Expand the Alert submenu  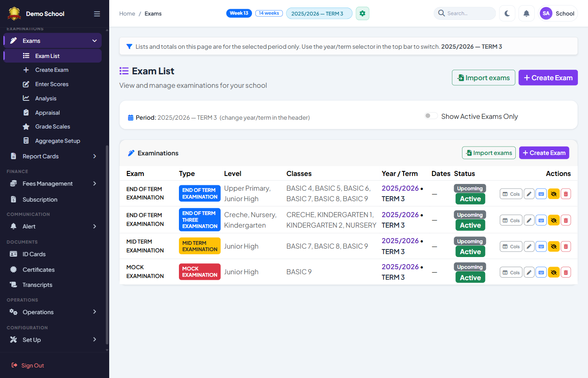(52, 226)
